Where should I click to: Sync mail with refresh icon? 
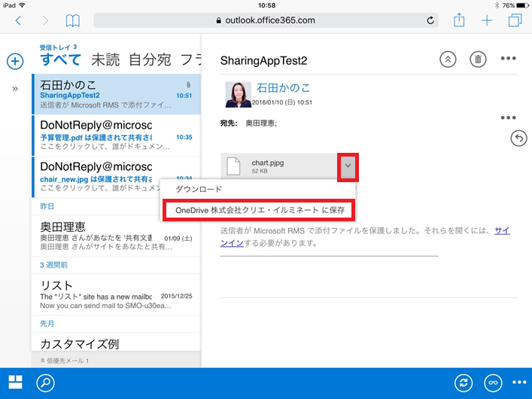pos(464,382)
